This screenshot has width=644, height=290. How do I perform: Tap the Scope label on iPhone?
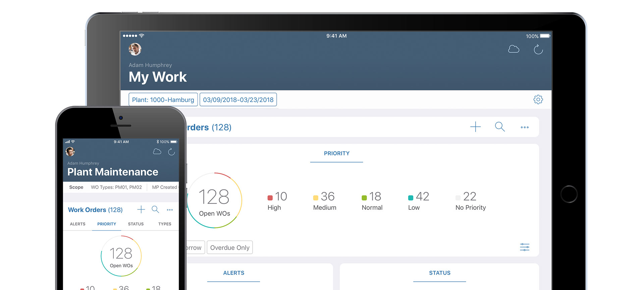[x=76, y=187]
